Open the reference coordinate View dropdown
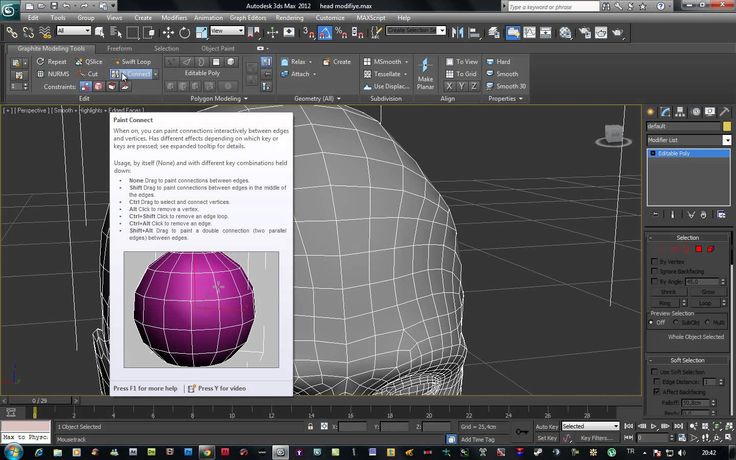This screenshot has width=736, height=460. point(227,31)
